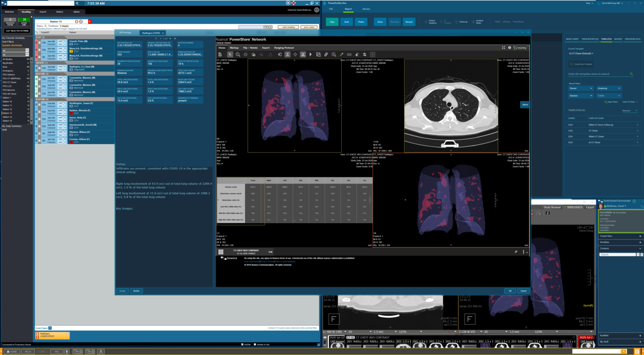Select Station 13 in System Worklists list

(x=15, y=113)
